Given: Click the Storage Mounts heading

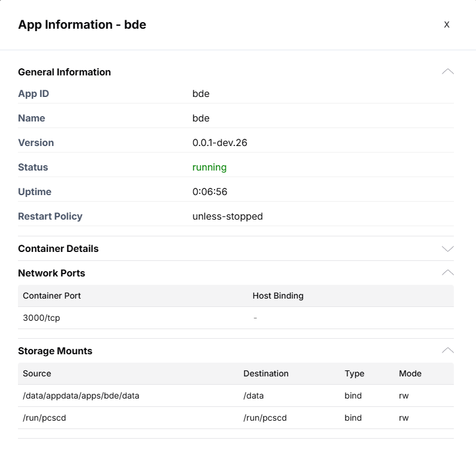Looking at the screenshot, I should [x=55, y=351].
